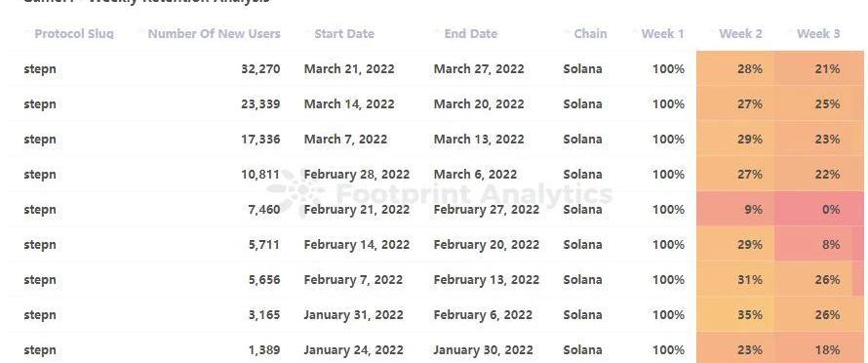The width and height of the screenshot is (868, 363).
Task: Click the January 31, 2022 start date
Action: [356, 314]
